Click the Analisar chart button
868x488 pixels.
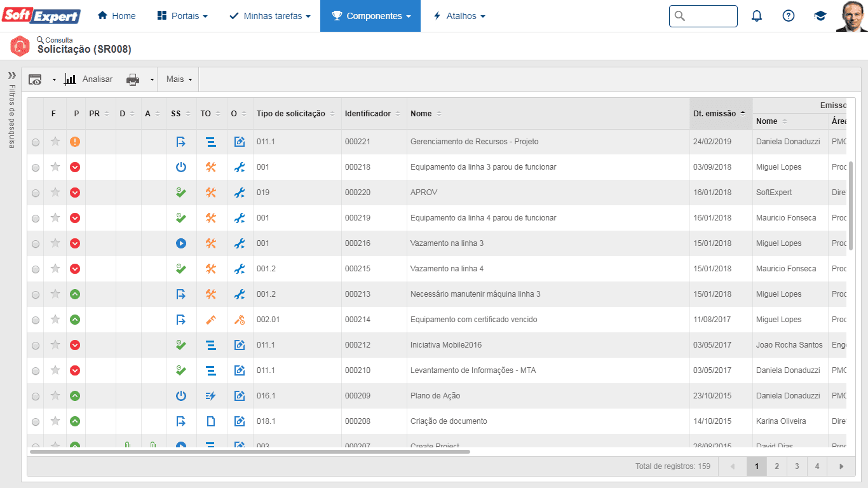point(88,79)
